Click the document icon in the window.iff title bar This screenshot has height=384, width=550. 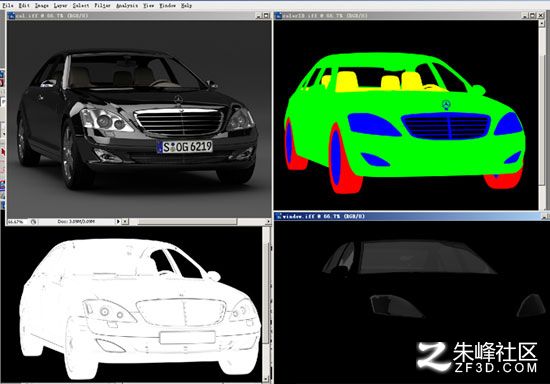[x=279, y=216]
